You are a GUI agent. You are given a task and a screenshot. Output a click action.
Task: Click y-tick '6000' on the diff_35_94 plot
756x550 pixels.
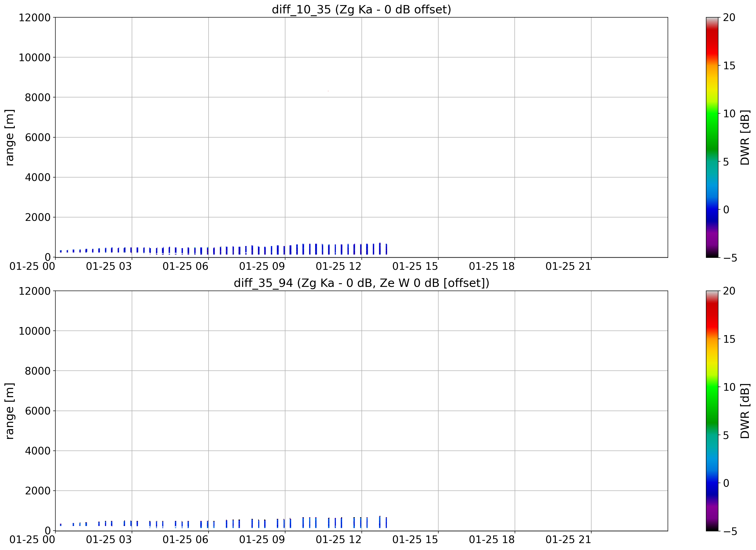pos(38,411)
